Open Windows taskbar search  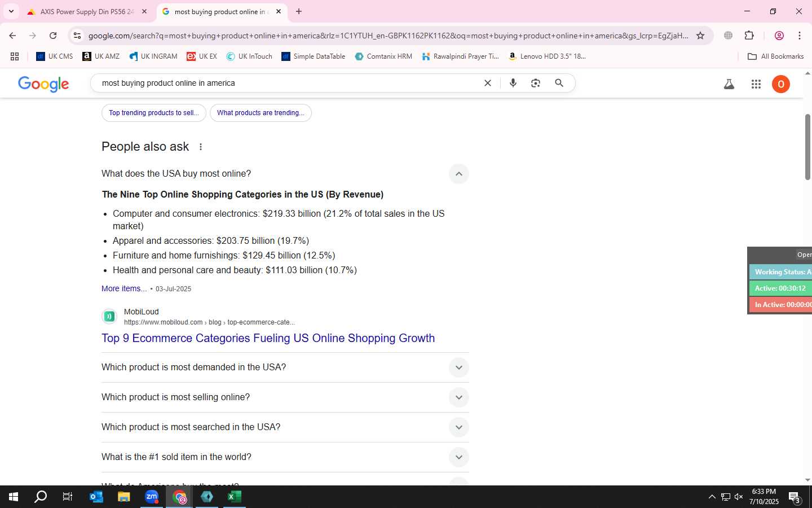coord(41,497)
